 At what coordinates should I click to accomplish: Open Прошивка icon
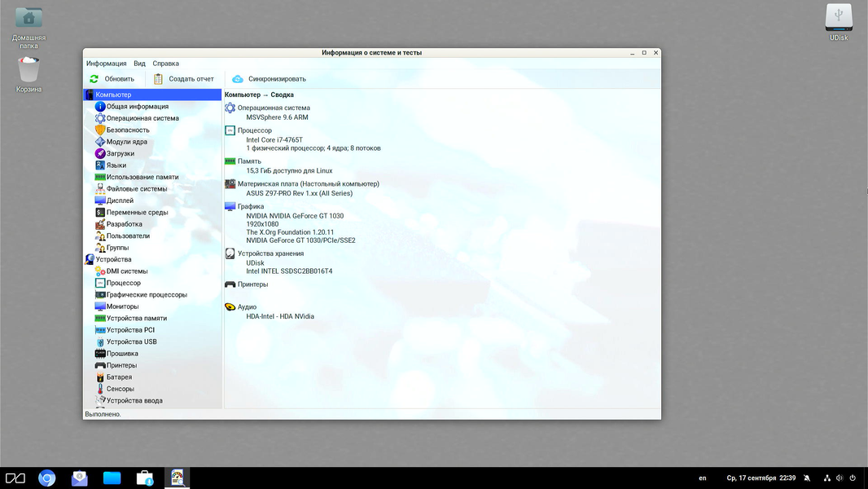[100, 354]
